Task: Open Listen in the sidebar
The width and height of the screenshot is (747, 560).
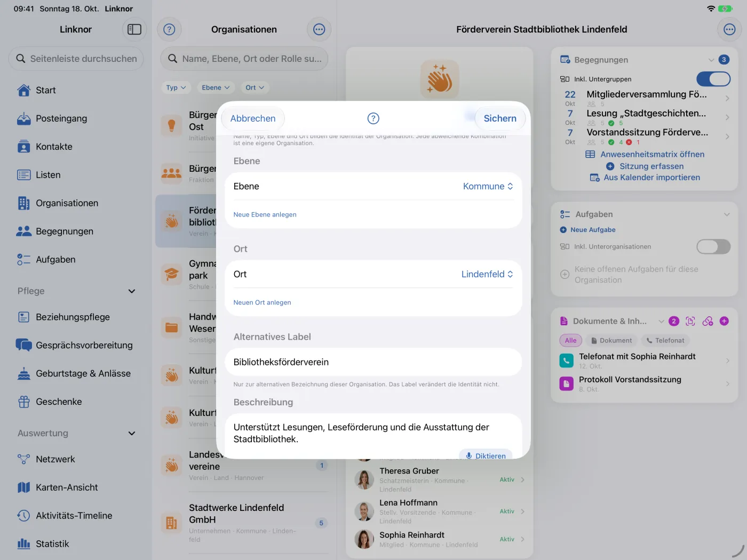Action: tap(76, 175)
